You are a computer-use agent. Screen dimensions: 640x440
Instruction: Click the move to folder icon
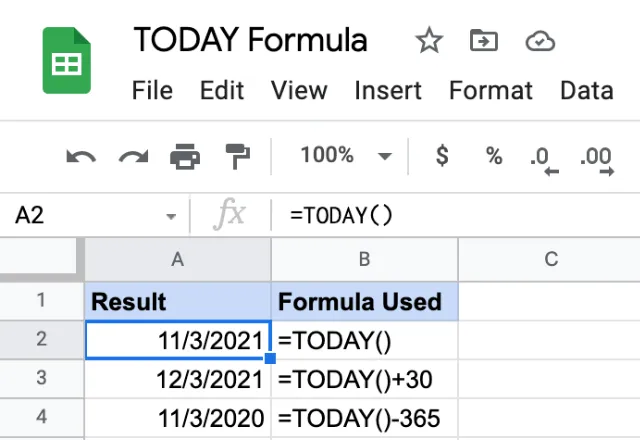(x=484, y=40)
